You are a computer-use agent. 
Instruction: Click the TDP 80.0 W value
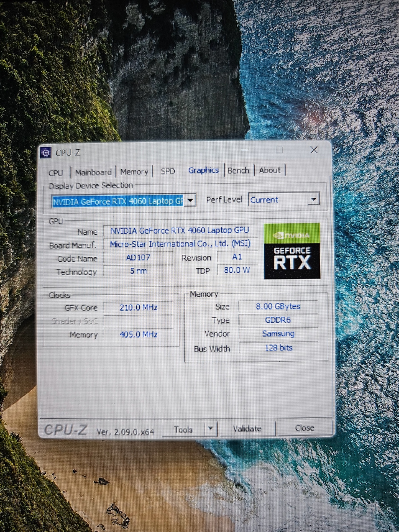click(x=237, y=270)
